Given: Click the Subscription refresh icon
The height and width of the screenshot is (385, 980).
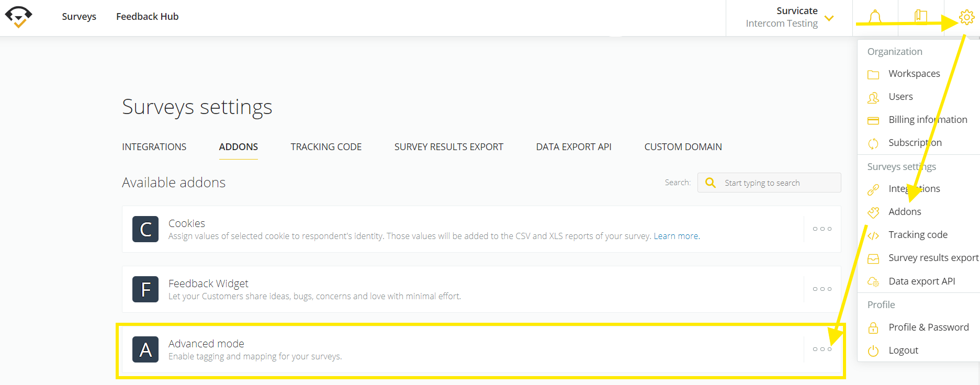Looking at the screenshot, I should [873, 143].
